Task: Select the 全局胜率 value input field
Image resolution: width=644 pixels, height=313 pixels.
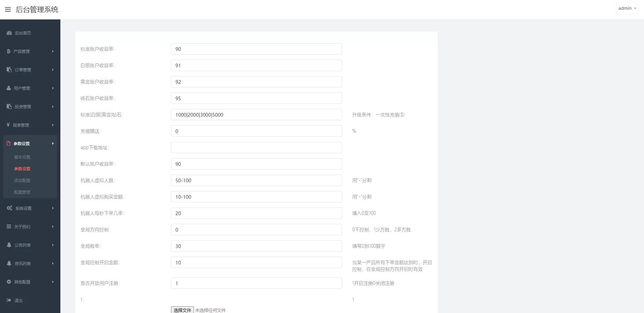Action: [x=256, y=246]
